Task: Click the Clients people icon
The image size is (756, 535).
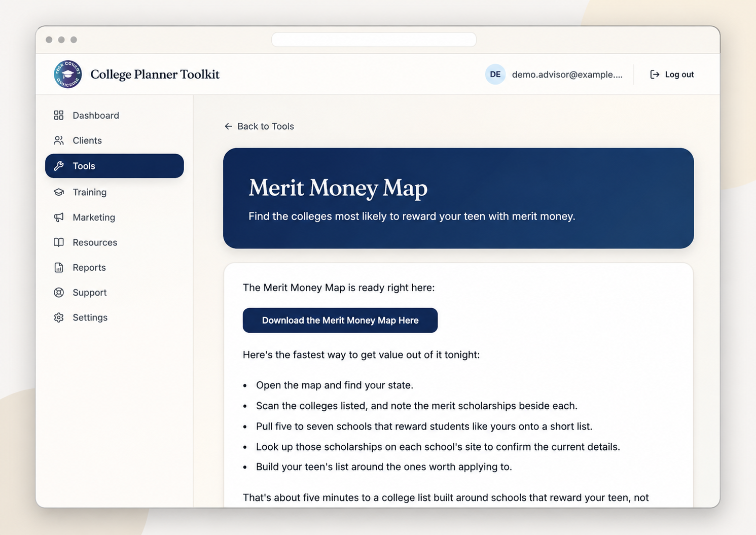Action: pyautogui.click(x=59, y=140)
